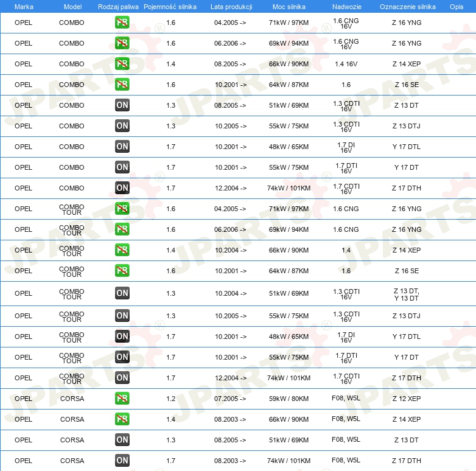Image resolution: width=476 pixels, height=471 pixels.
Task: Click the Marka column header
Action: tap(24, 7)
